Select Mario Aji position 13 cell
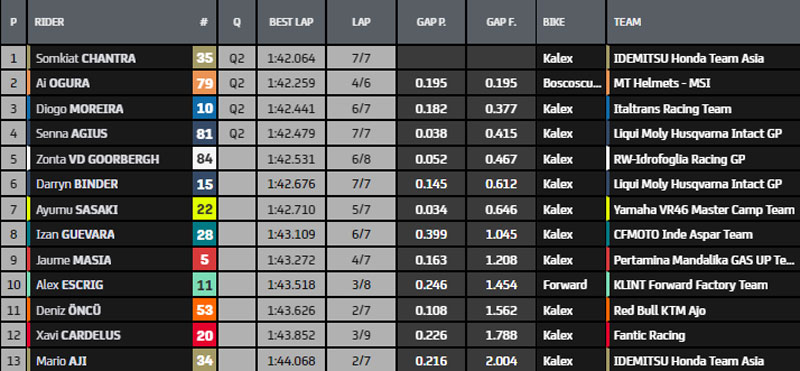Image resolution: width=800 pixels, height=371 pixels. 13,360
